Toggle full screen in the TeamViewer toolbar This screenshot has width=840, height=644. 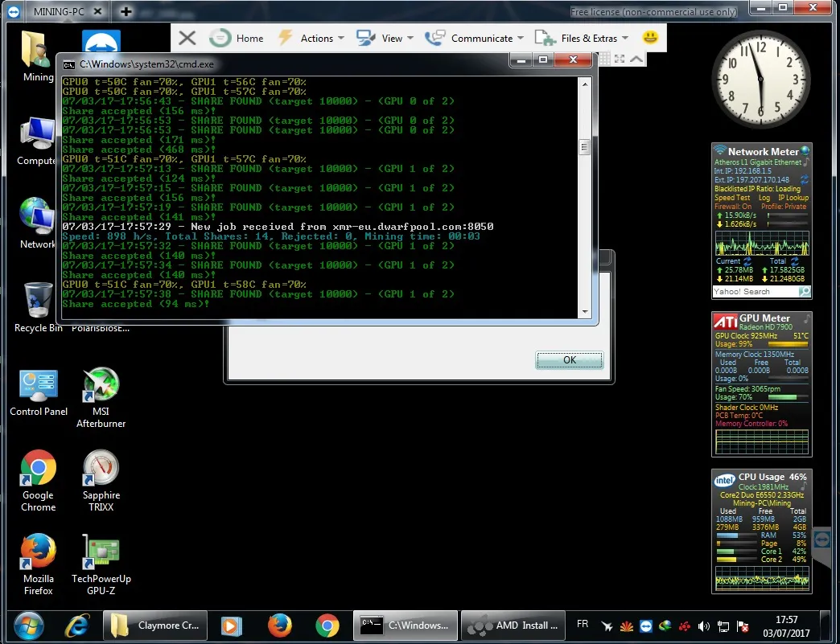click(620, 59)
